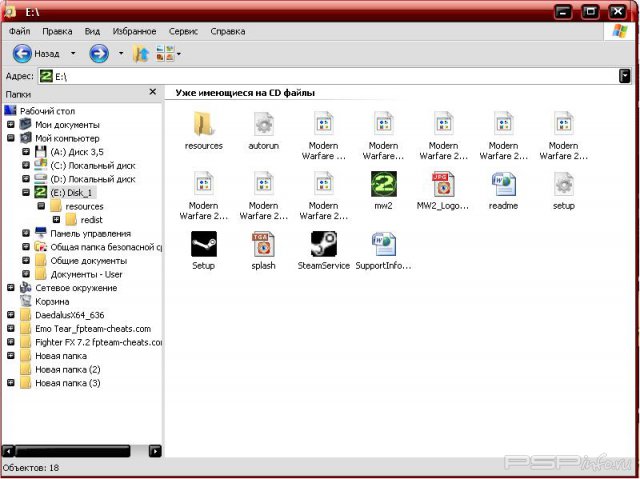This screenshot has width=640, height=479.
Task: Click the Forward navigation arrow button
Action: pos(98,53)
